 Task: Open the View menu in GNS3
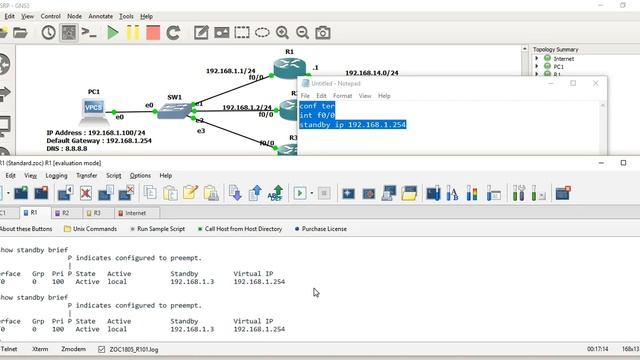click(x=27, y=16)
